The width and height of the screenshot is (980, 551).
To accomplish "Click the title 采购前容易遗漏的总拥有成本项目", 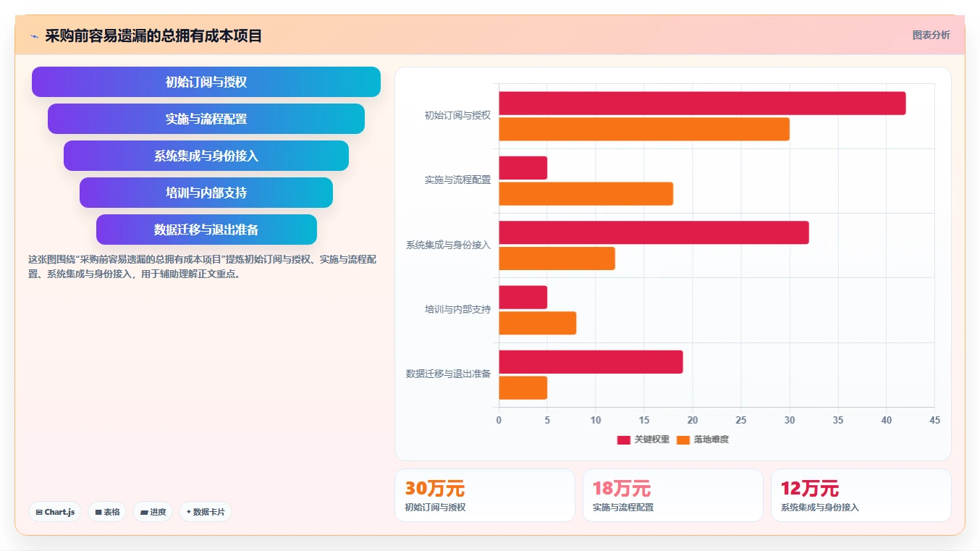I will [153, 35].
